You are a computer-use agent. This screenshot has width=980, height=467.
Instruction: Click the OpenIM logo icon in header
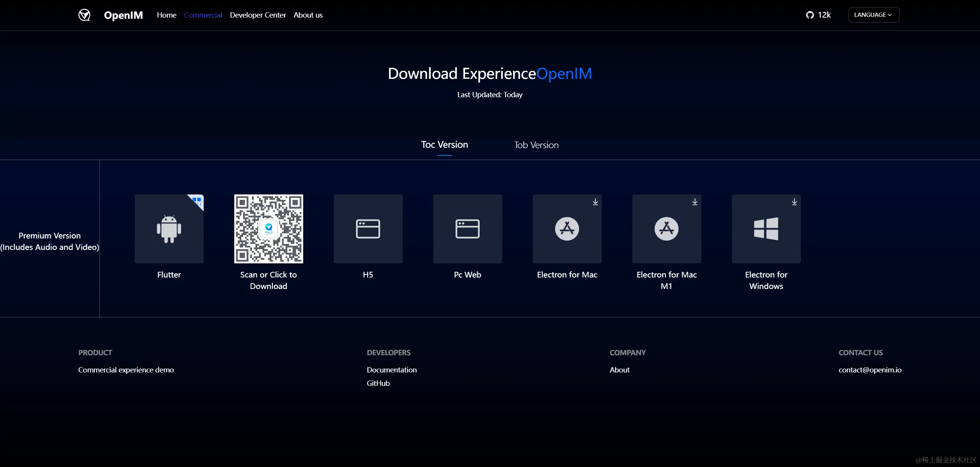(x=84, y=15)
